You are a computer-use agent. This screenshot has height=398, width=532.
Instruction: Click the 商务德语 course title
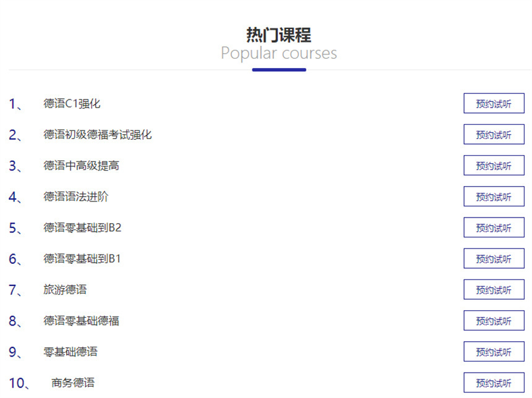point(72,382)
